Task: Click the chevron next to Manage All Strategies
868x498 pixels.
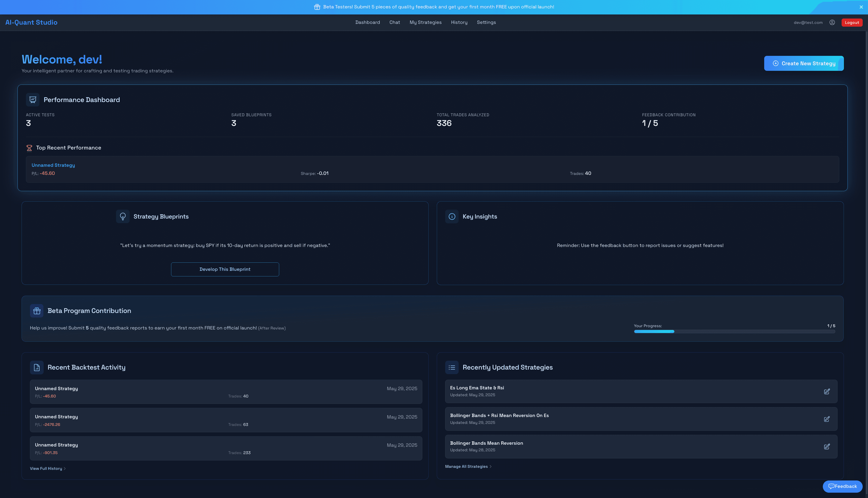Action: pyautogui.click(x=490, y=467)
